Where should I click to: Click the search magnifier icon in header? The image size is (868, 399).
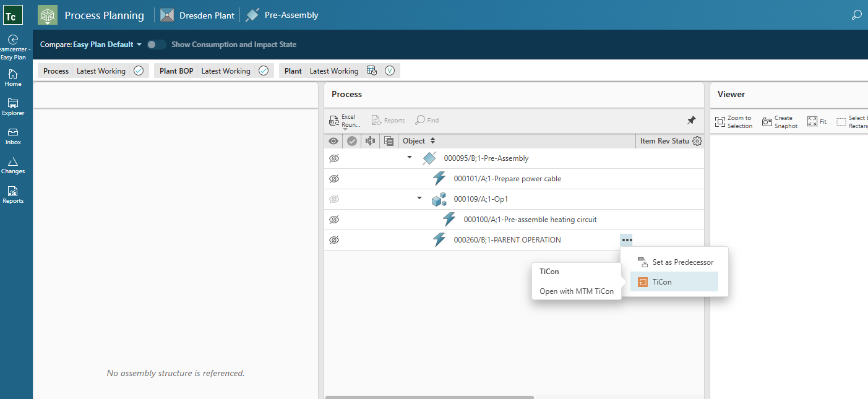[x=856, y=15]
